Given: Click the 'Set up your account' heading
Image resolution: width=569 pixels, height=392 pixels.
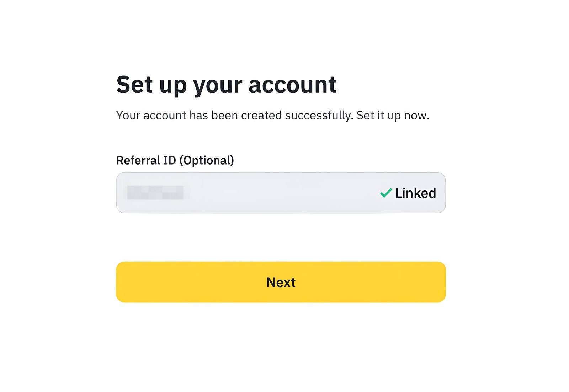Looking at the screenshot, I should [x=227, y=84].
